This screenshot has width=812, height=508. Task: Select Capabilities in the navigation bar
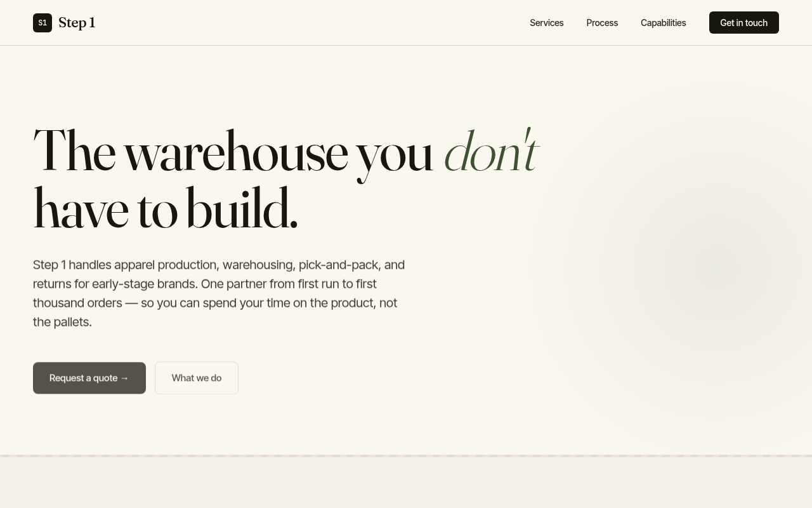[663, 23]
